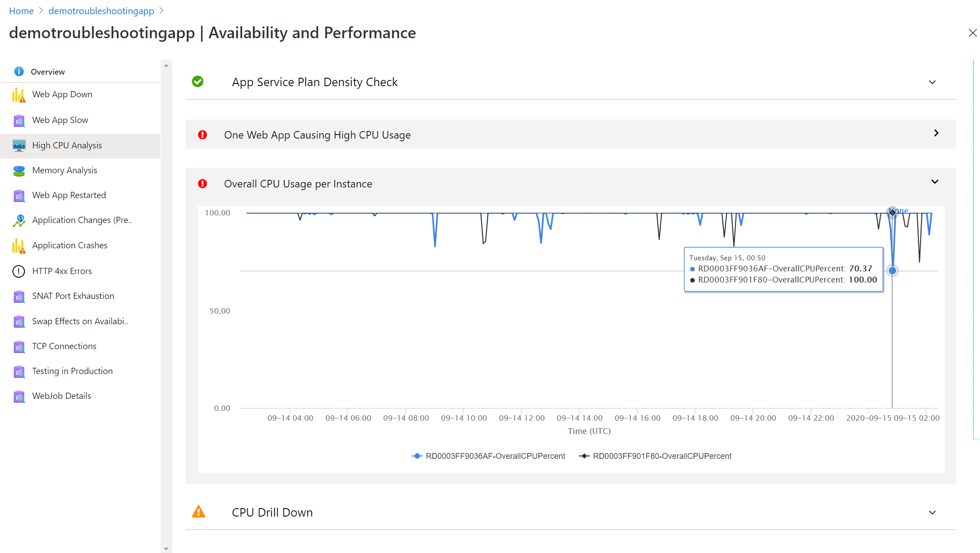Select the HTTP 4xx Errors check
Viewport: 980px width, 553px height.
[62, 271]
